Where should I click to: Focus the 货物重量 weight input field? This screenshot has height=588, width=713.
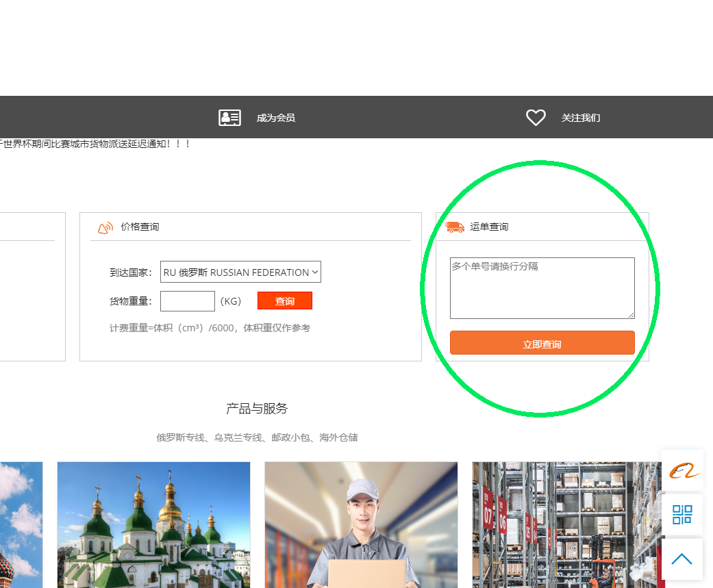click(188, 301)
